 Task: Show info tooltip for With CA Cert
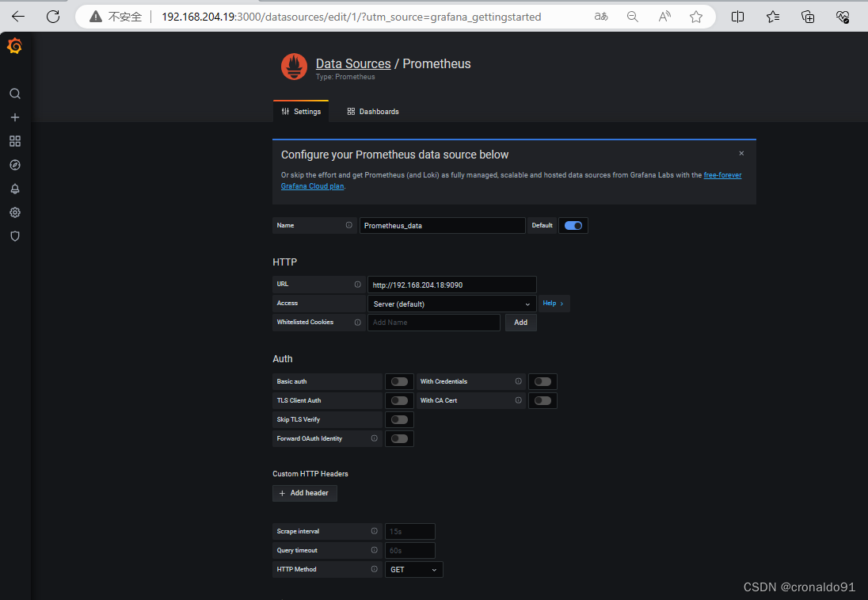pyautogui.click(x=518, y=400)
